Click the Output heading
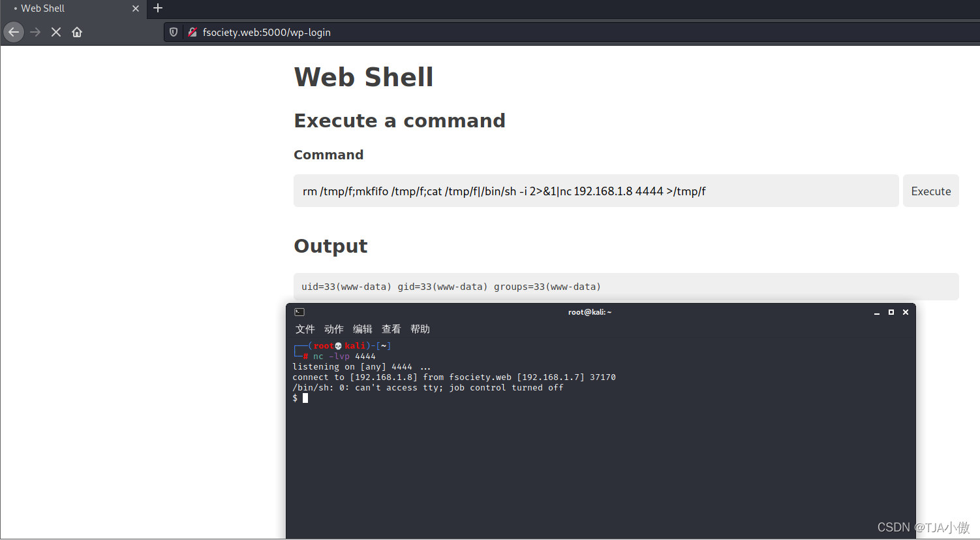This screenshot has width=980, height=540. (331, 246)
